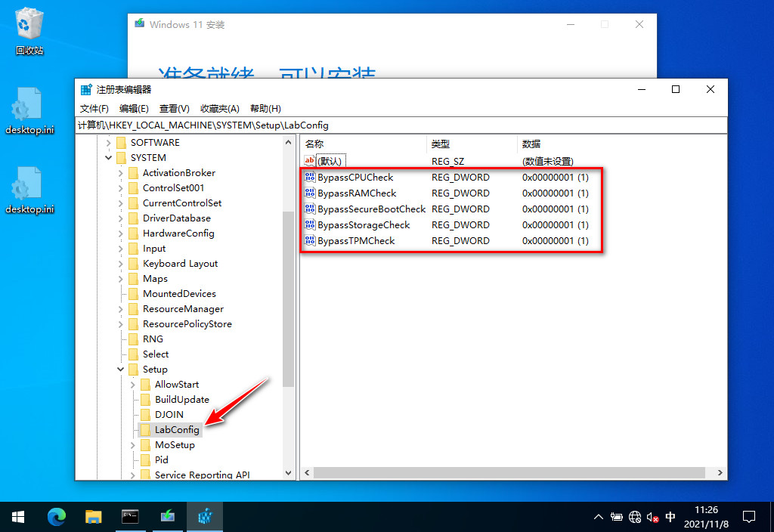The width and height of the screenshot is (774, 532).
Task: Click the BypassSecureBootCheck value icon
Action: pos(309,209)
